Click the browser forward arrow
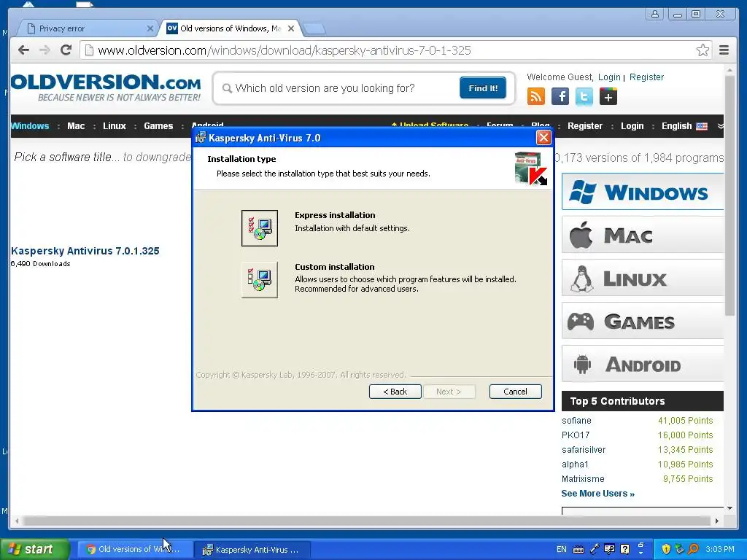This screenshot has height=560, width=747. 44,50
